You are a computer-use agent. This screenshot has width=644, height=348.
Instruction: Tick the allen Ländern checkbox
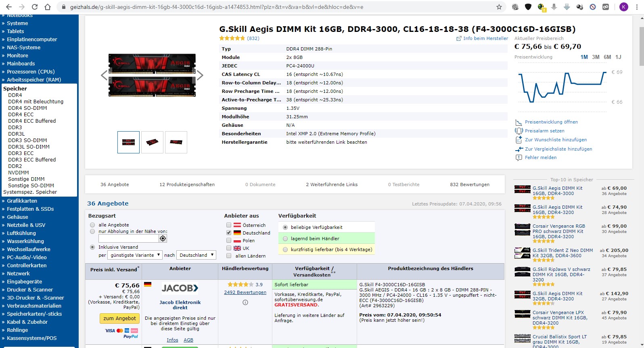(x=229, y=256)
